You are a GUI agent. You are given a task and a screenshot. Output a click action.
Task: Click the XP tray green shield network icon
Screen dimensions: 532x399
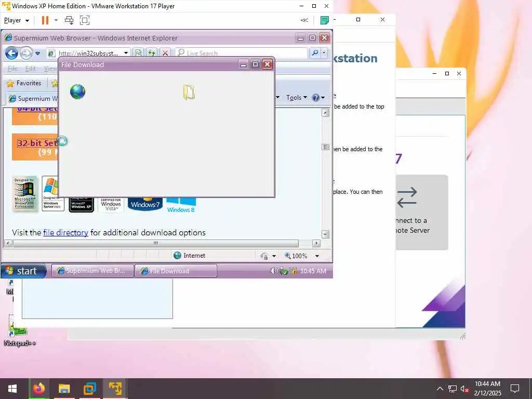[284, 271]
